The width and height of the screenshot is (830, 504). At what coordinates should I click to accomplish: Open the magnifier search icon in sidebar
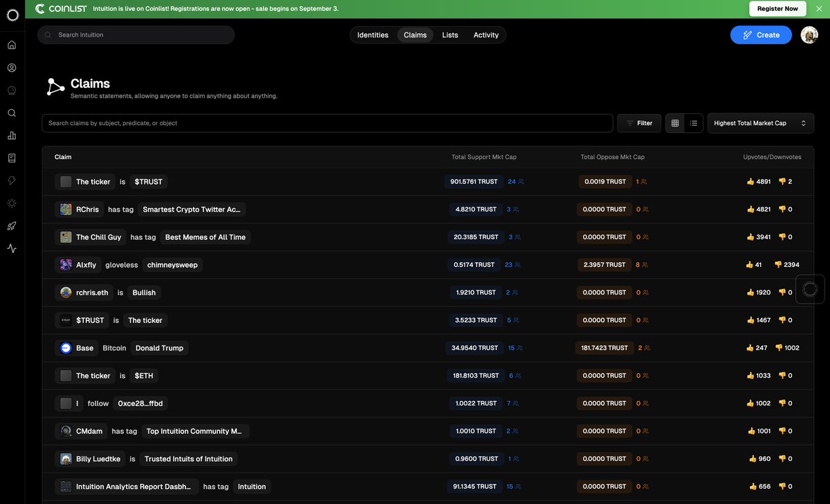pyautogui.click(x=12, y=113)
